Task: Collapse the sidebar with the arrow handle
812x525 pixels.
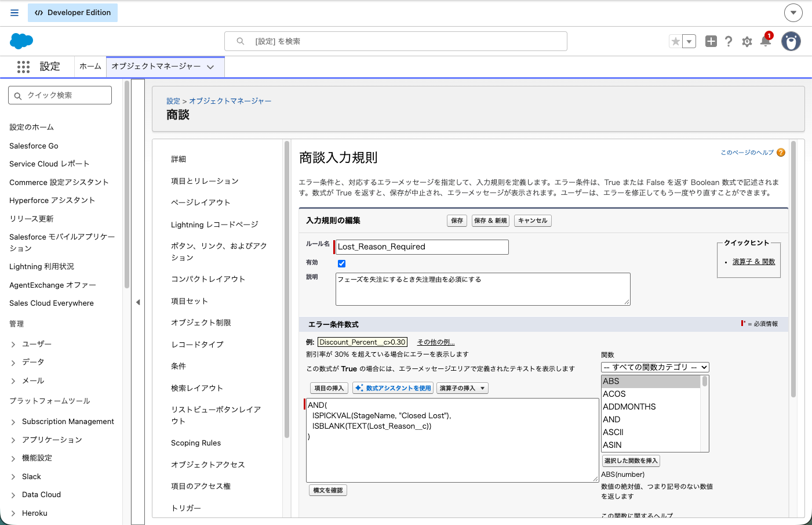Action: 138,302
